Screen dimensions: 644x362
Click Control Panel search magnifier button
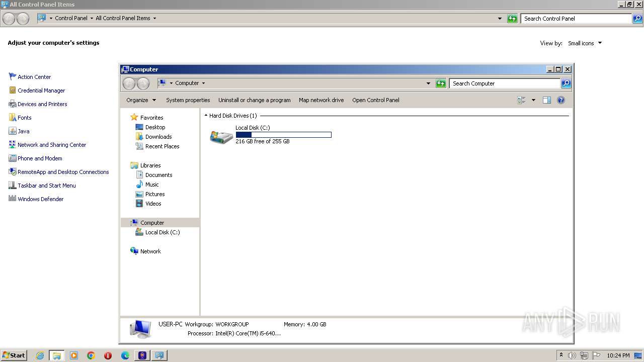638,19
